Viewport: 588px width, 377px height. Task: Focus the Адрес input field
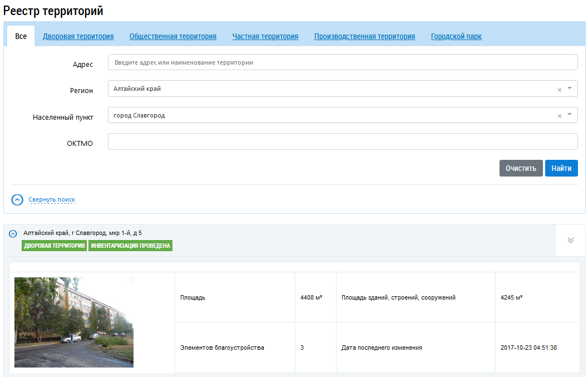point(342,62)
